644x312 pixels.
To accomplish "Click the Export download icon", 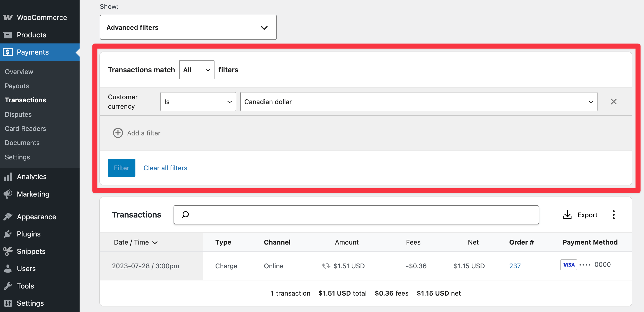I will [x=567, y=214].
